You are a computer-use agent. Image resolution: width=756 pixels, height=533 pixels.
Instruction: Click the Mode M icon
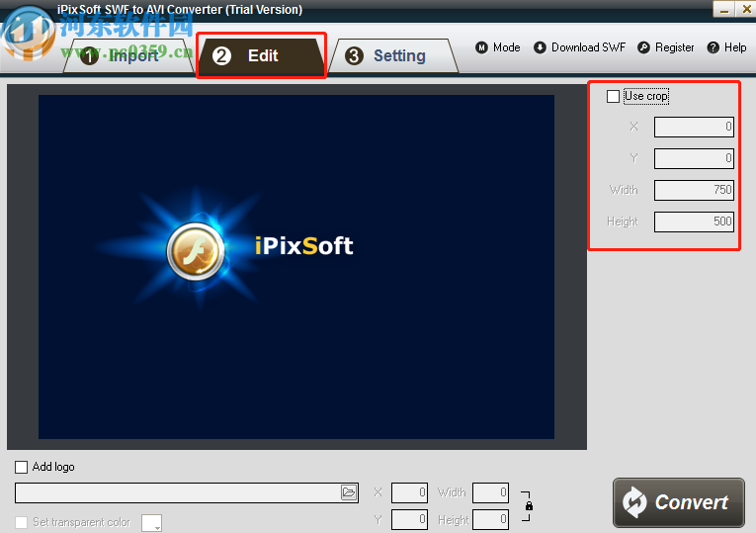(x=481, y=47)
